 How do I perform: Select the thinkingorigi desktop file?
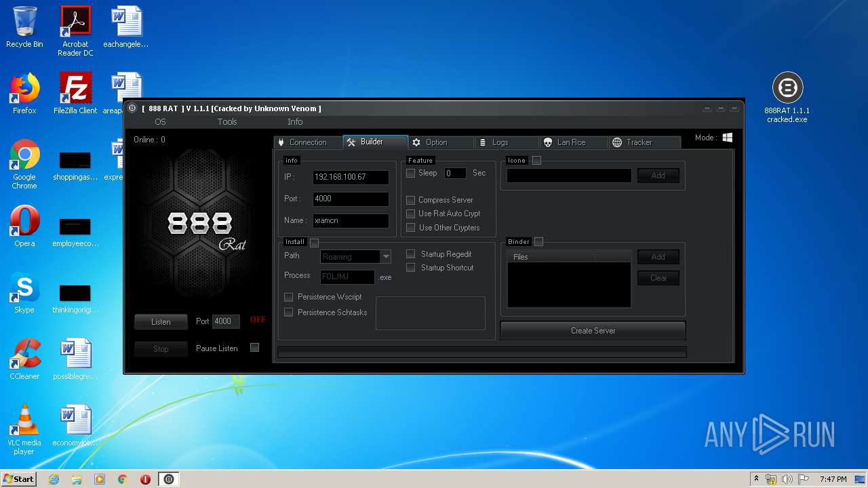click(x=75, y=298)
